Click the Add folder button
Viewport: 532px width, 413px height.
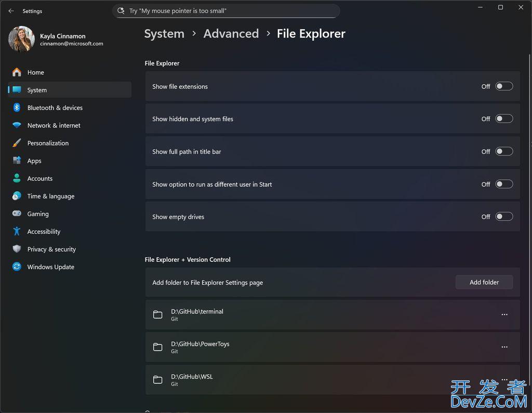click(484, 283)
